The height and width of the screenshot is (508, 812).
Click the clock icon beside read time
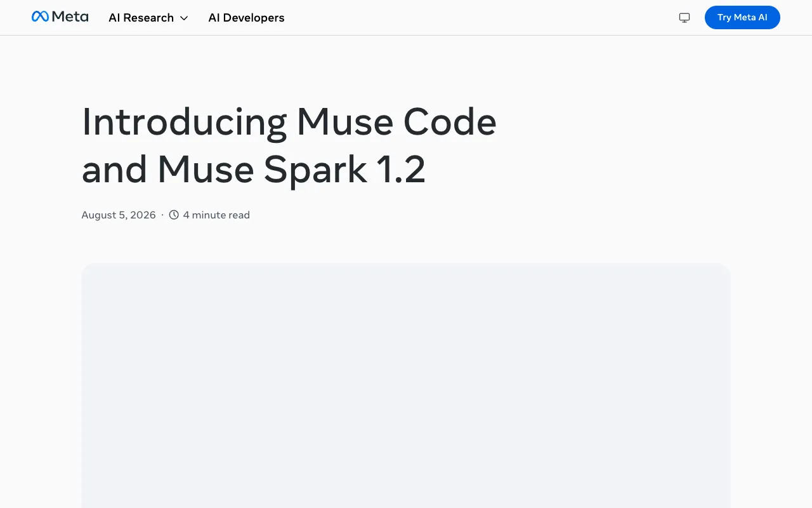(x=174, y=215)
